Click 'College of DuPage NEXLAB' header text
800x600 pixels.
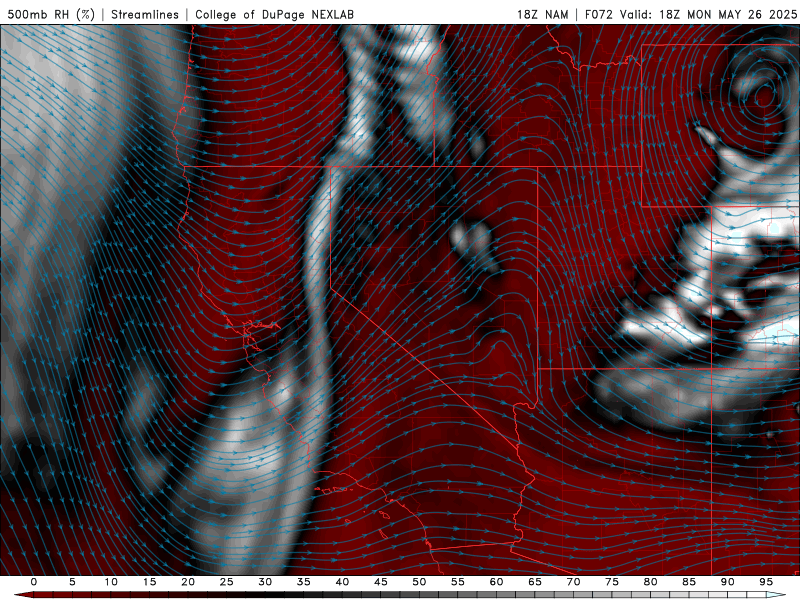[274, 14]
